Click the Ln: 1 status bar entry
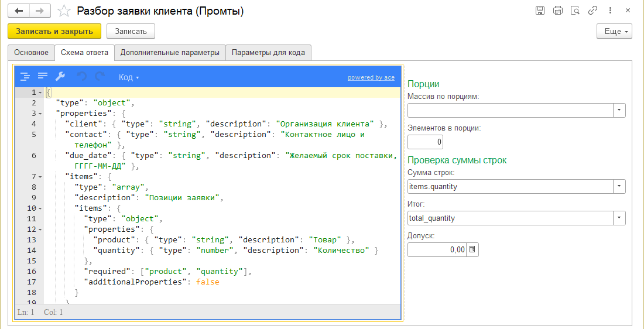644x329 pixels. (26, 312)
